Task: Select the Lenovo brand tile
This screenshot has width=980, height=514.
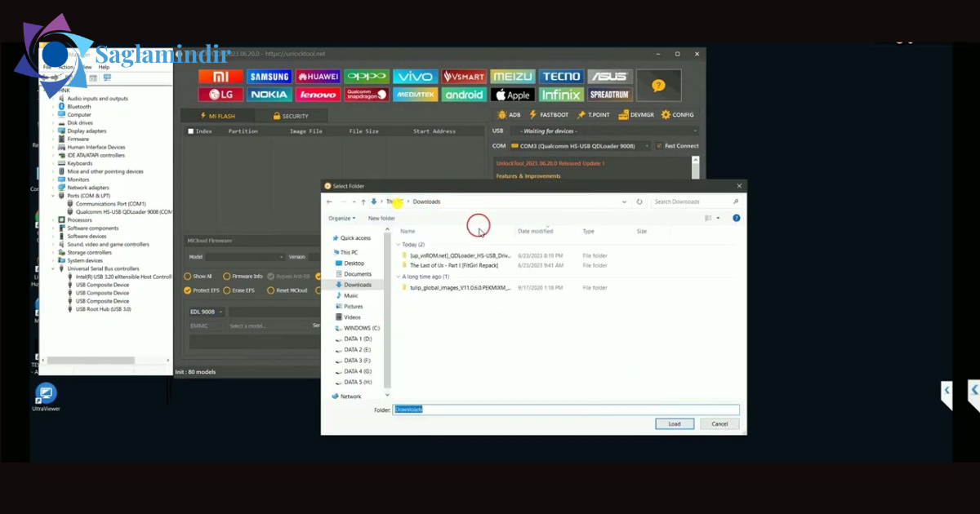Action: (x=318, y=95)
